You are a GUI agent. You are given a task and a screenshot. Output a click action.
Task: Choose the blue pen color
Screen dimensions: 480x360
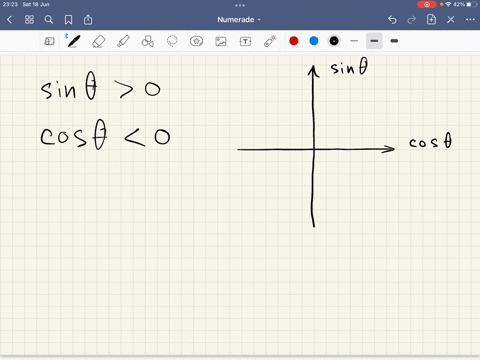tap(314, 41)
